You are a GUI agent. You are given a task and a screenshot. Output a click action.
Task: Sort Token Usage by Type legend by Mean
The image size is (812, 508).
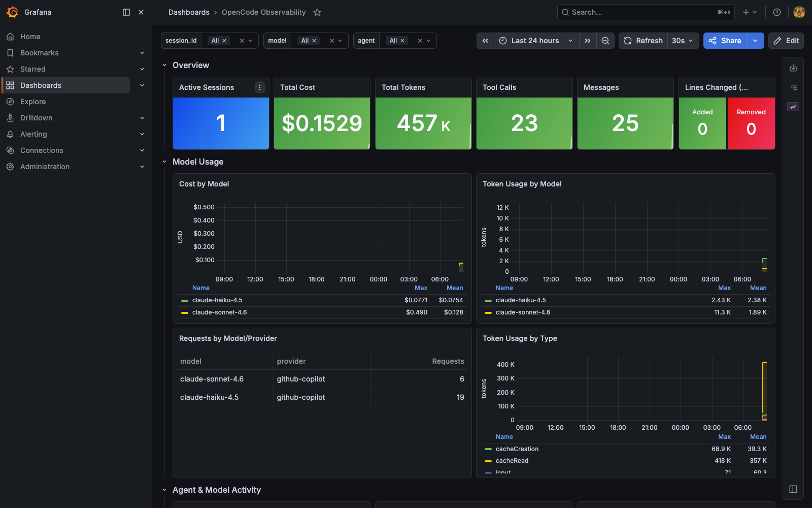coord(758,437)
